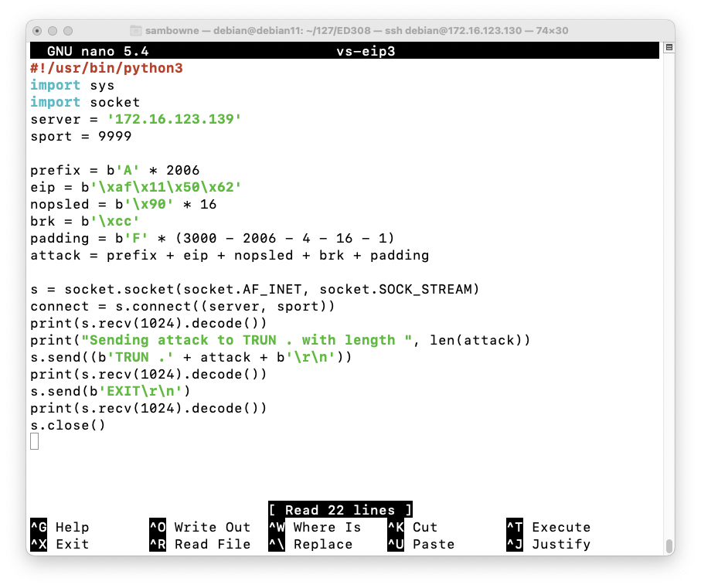Click the scrollbar thumb at bottom right
This screenshot has width=701, height=588.
tap(669, 546)
